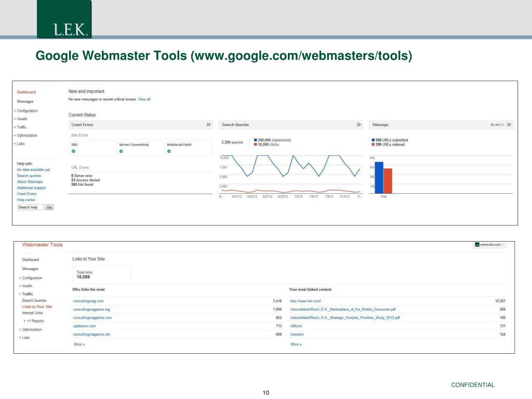
Task: Open Marketplace of the Mobile Consumer pdf
Action: click(343, 310)
